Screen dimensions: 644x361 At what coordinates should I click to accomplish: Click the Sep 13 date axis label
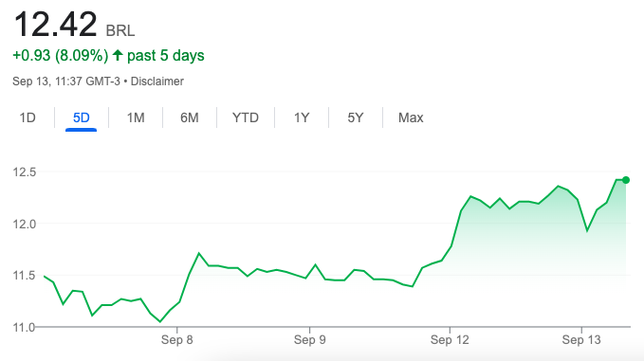click(581, 339)
